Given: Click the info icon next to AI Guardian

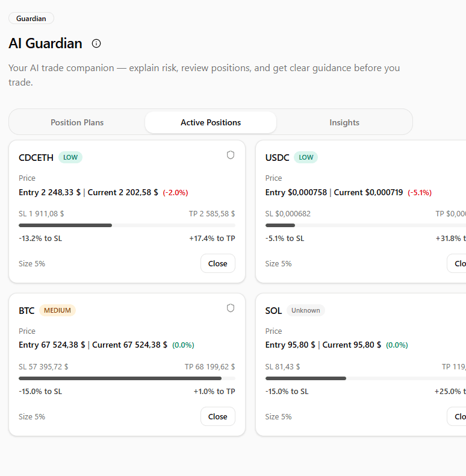Looking at the screenshot, I should pyautogui.click(x=96, y=44).
